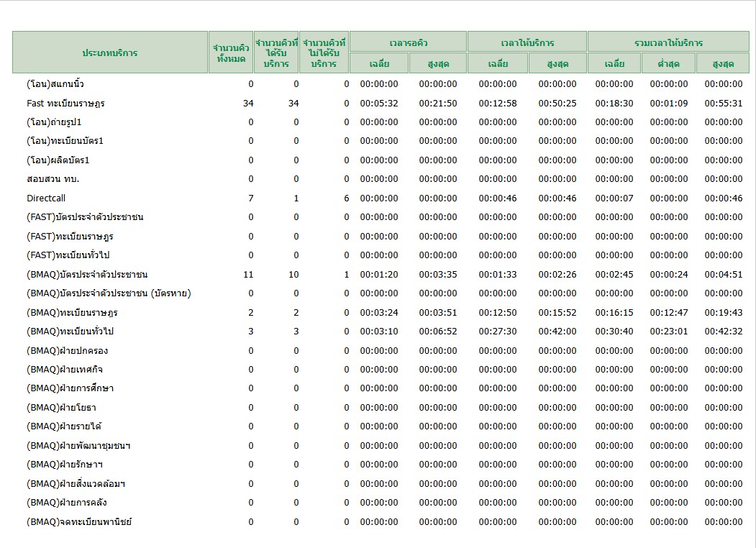Click the total queue value 34 for Fast ทะเบียนราษฎร

248,103
